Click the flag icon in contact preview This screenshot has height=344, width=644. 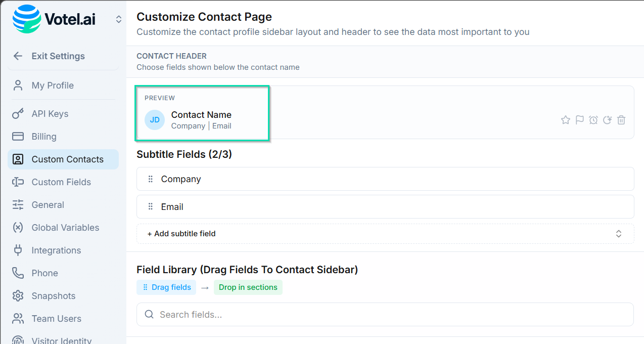click(x=579, y=120)
